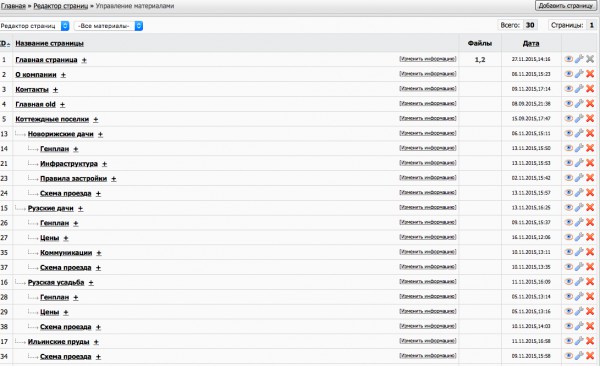Sort table by Дата column header

531,43
